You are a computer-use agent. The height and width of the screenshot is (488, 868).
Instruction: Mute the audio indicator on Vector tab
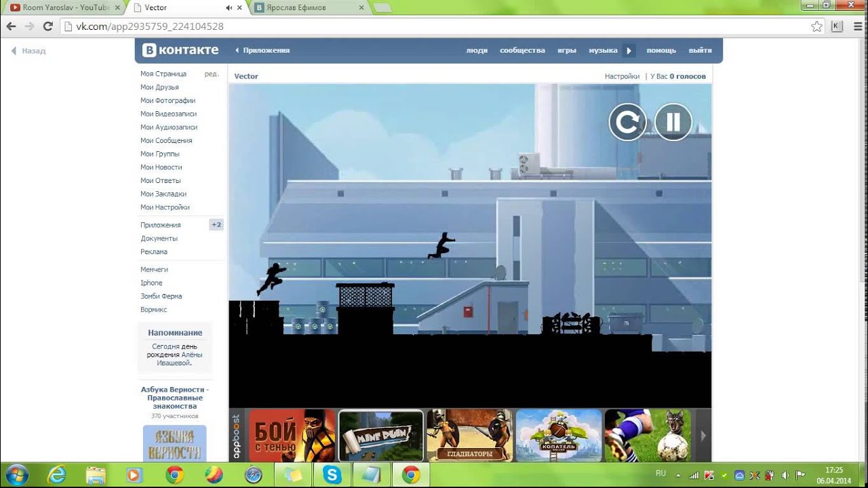coord(229,7)
